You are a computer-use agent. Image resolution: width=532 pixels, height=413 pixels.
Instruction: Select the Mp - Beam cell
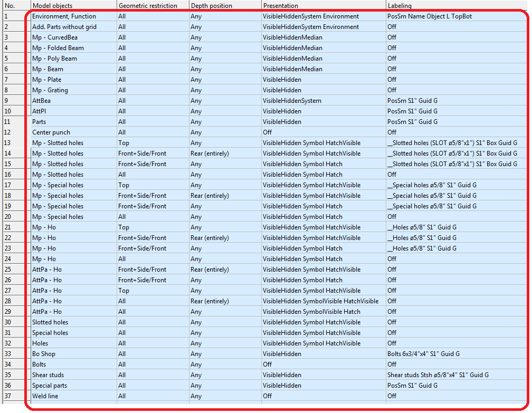tap(74, 69)
